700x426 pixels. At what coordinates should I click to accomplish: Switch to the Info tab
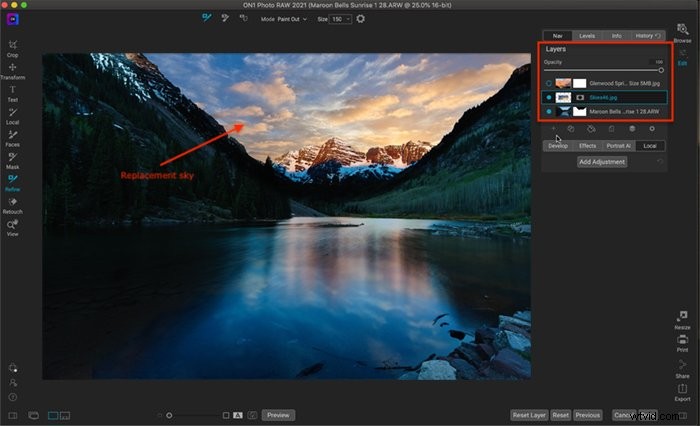(x=617, y=36)
